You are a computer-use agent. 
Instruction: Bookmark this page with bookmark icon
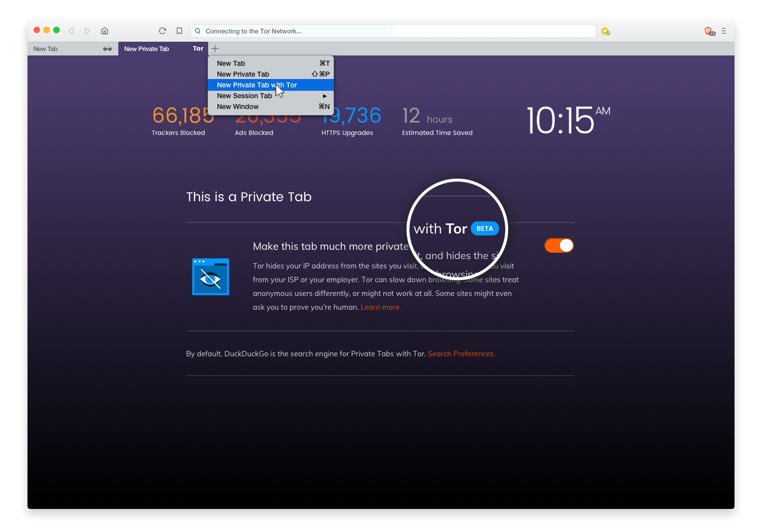[179, 31]
